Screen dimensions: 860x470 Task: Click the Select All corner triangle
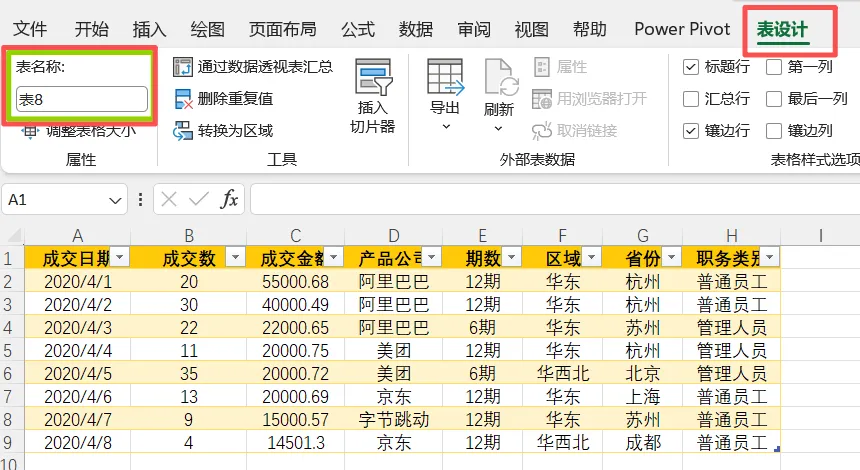click(15, 236)
